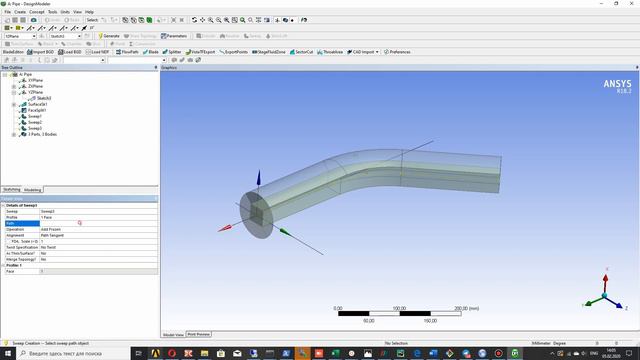
Task: Click the Load NDF tool
Action: click(97, 52)
